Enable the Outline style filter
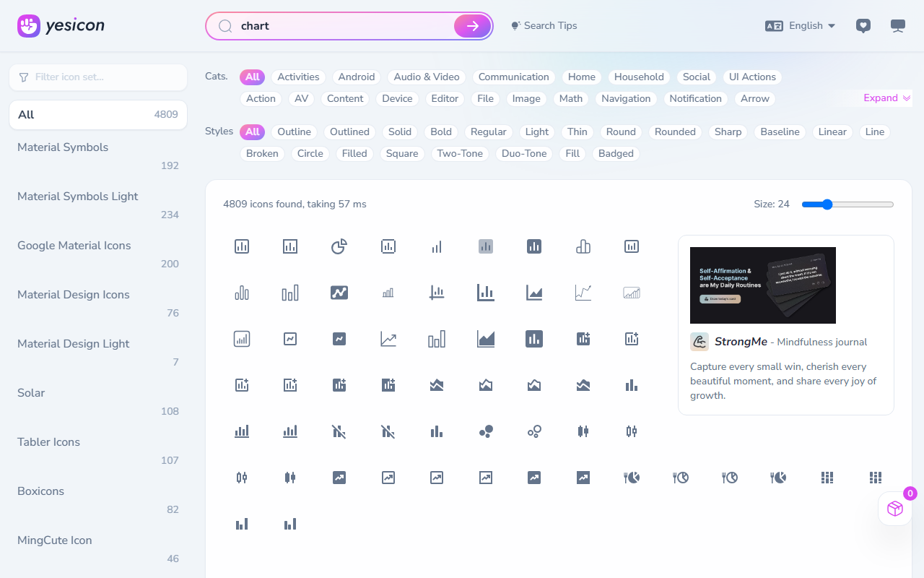The width and height of the screenshot is (924, 578). (295, 132)
